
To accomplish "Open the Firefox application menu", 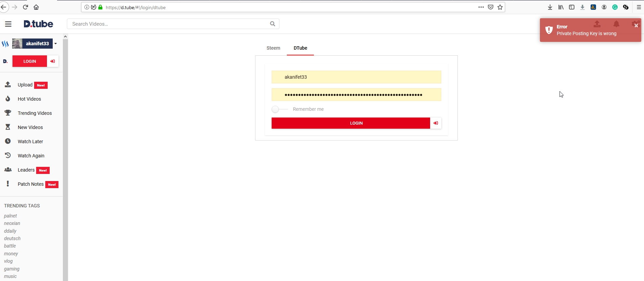I will click(x=639, y=7).
